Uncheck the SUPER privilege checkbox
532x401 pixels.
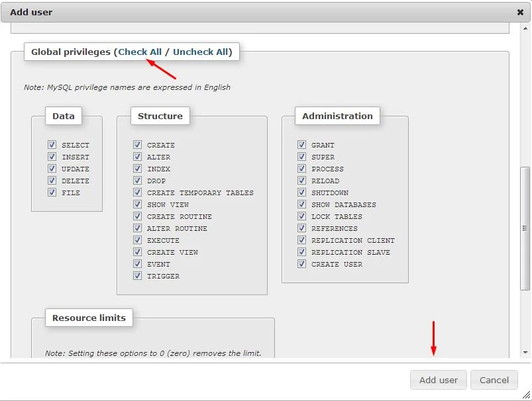pos(301,157)
